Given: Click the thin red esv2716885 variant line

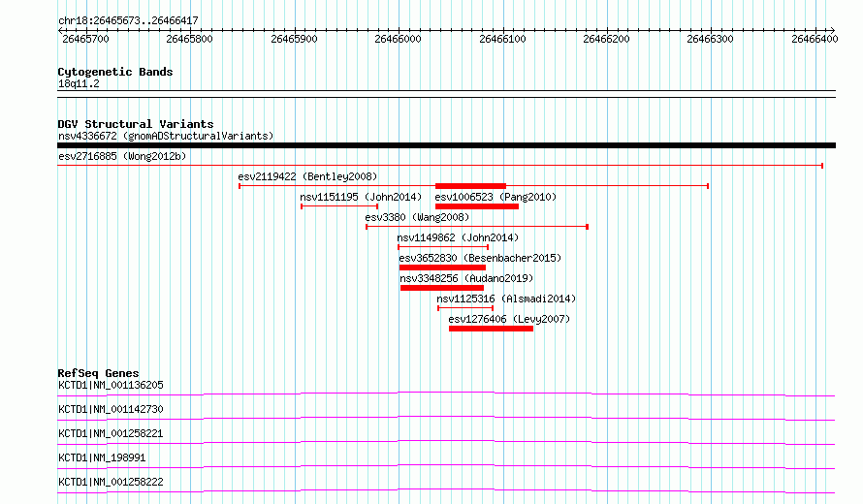Looking at the screenshot, I should 440,166.
